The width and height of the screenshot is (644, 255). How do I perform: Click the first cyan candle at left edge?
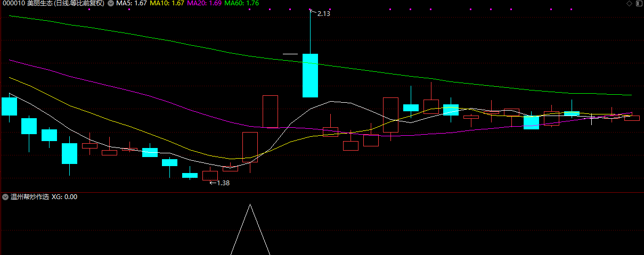coord(9,106)
